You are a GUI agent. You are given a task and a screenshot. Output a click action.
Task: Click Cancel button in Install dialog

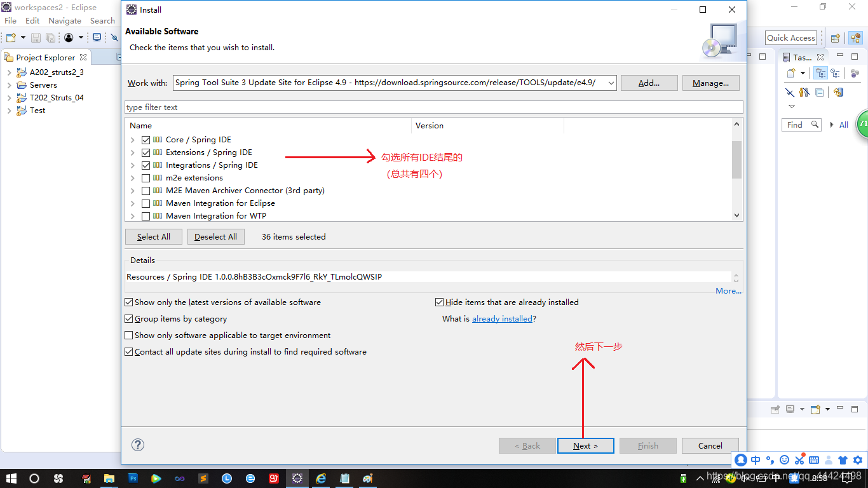coord(710,445)
